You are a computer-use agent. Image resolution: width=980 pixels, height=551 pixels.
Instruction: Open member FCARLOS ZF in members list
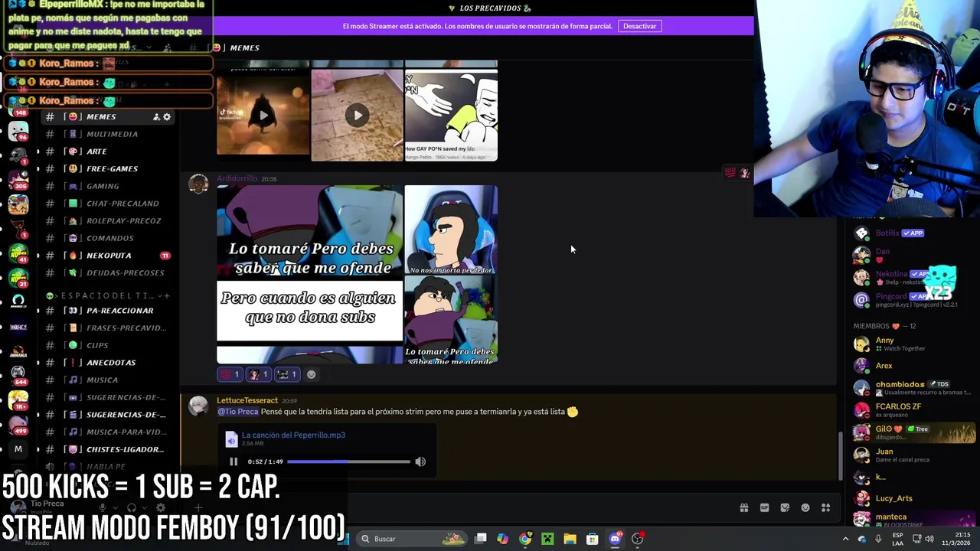(911, 409)
